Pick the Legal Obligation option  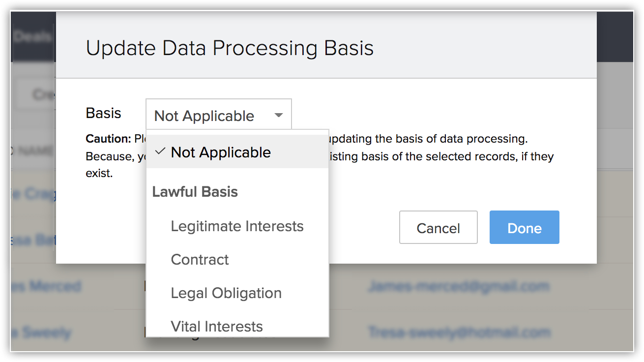coord(226,293)
